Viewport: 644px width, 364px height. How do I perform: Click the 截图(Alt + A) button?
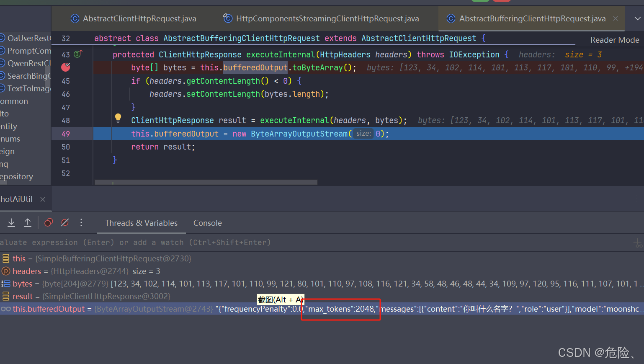click(280, 299)
